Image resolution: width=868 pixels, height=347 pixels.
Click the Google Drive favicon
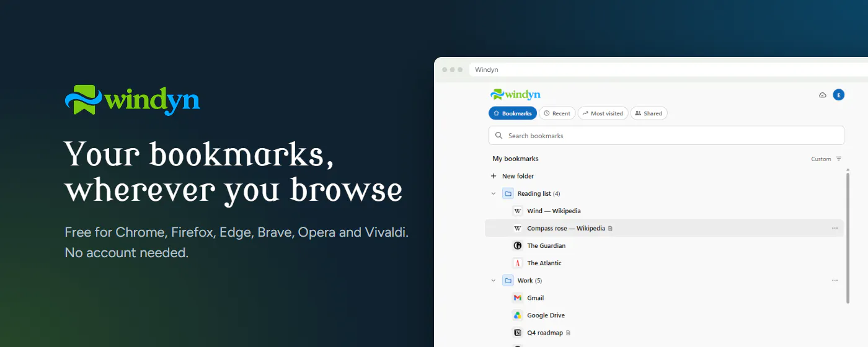pos(518,315)
